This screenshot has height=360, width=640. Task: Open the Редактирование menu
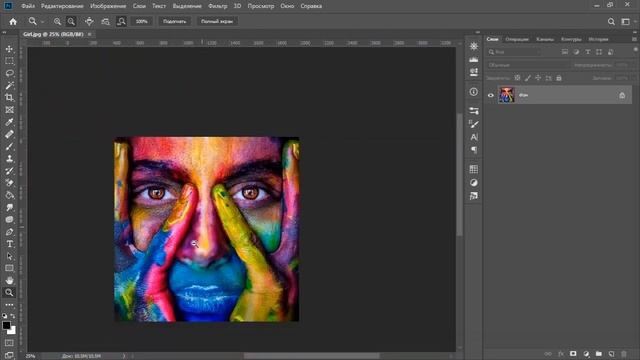pos(62,6)
